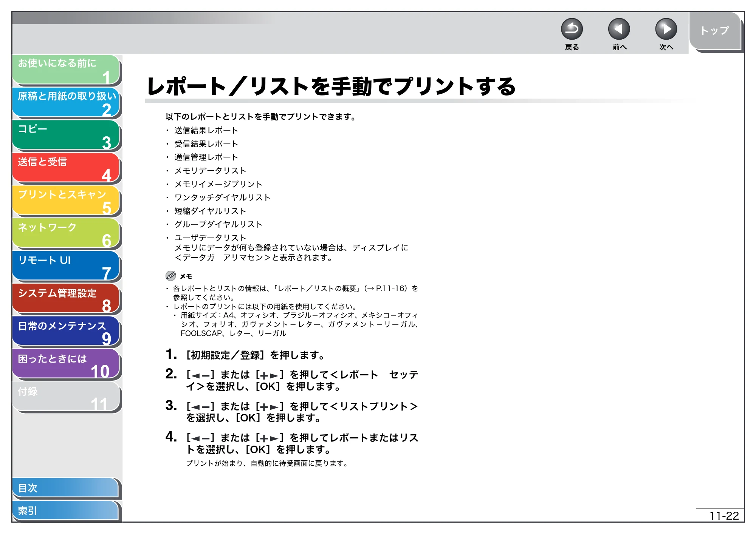
Task: Click list item 短縮ダイヤルリスト
Action: (x=210, y=211)
